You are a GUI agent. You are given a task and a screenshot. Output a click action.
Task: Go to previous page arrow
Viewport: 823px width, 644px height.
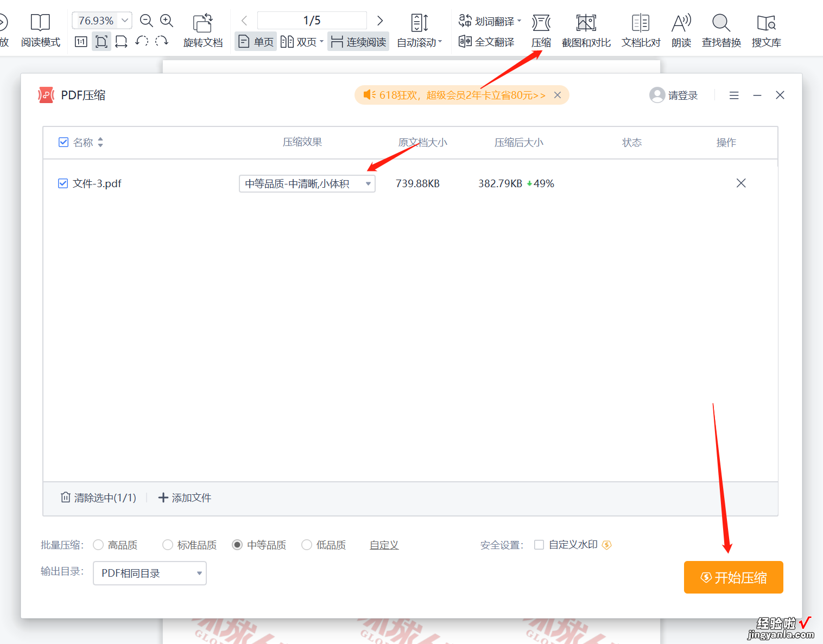244,21
